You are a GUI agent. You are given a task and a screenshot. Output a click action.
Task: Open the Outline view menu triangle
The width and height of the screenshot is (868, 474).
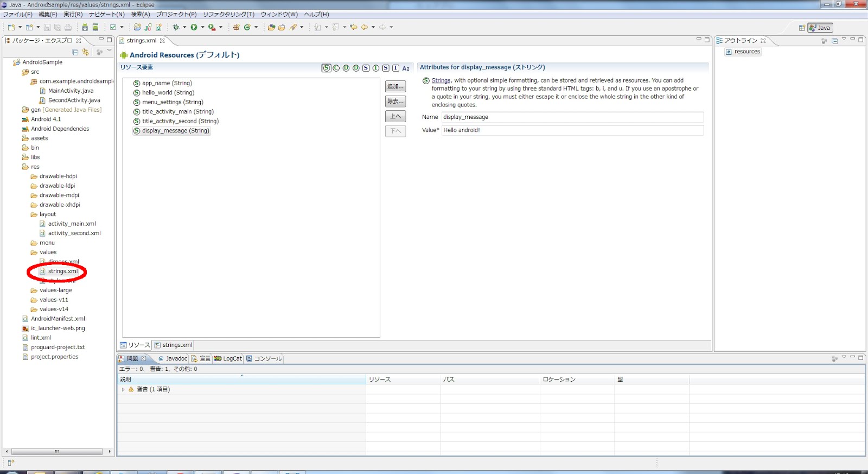(844, 39)
